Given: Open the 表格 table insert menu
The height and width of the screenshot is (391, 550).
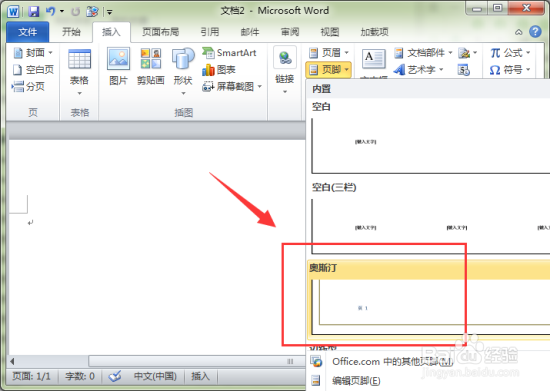Looking at the screenshot, I should click(79, 72).
